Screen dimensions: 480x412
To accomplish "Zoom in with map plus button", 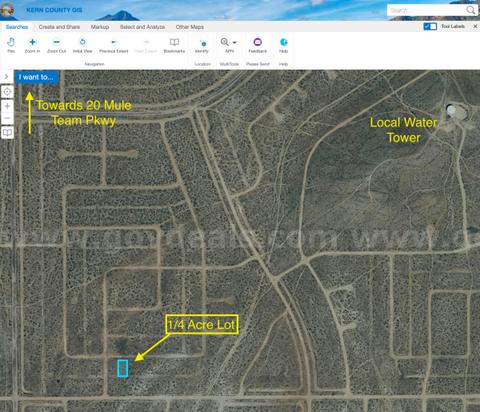I will (x=7, y=106).
